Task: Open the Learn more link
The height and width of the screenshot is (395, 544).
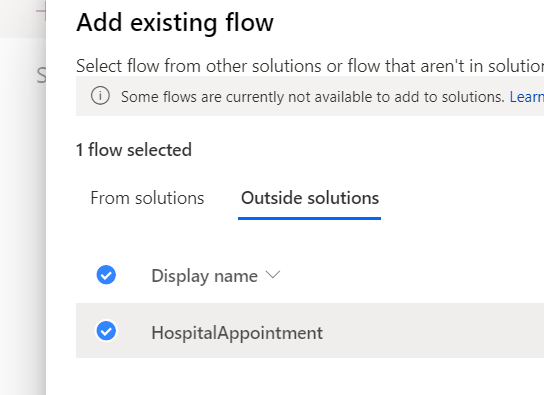Action: (x=527, y=97)
